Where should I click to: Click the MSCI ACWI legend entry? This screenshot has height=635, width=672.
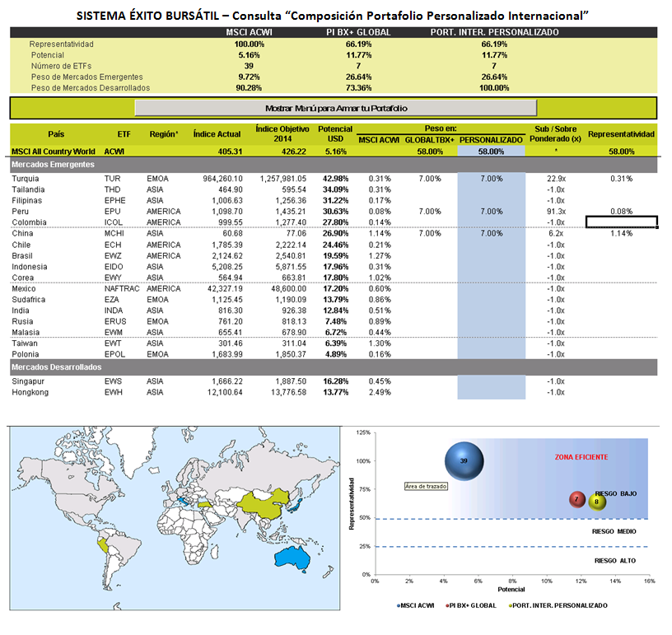coord(416,605)
